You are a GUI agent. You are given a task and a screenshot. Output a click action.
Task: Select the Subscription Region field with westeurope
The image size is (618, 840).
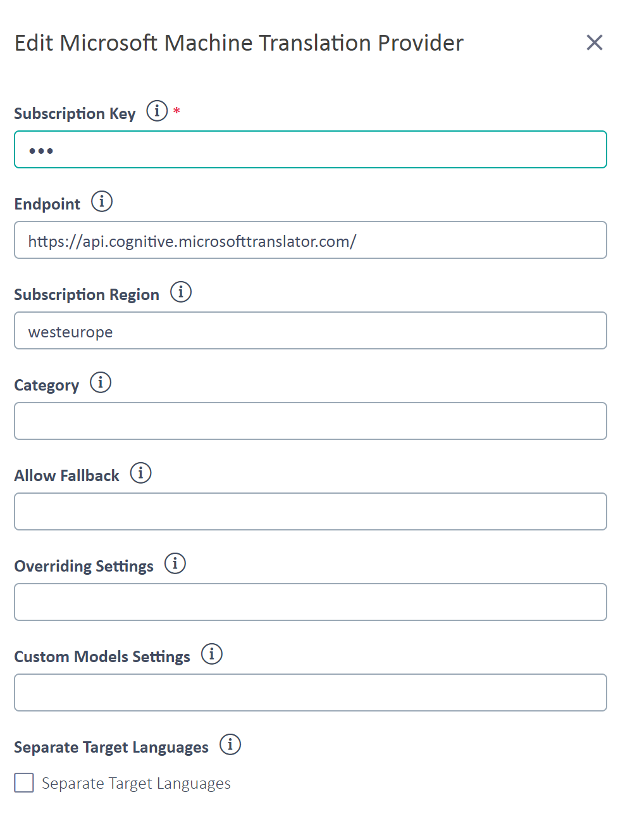tap(311, 330)
